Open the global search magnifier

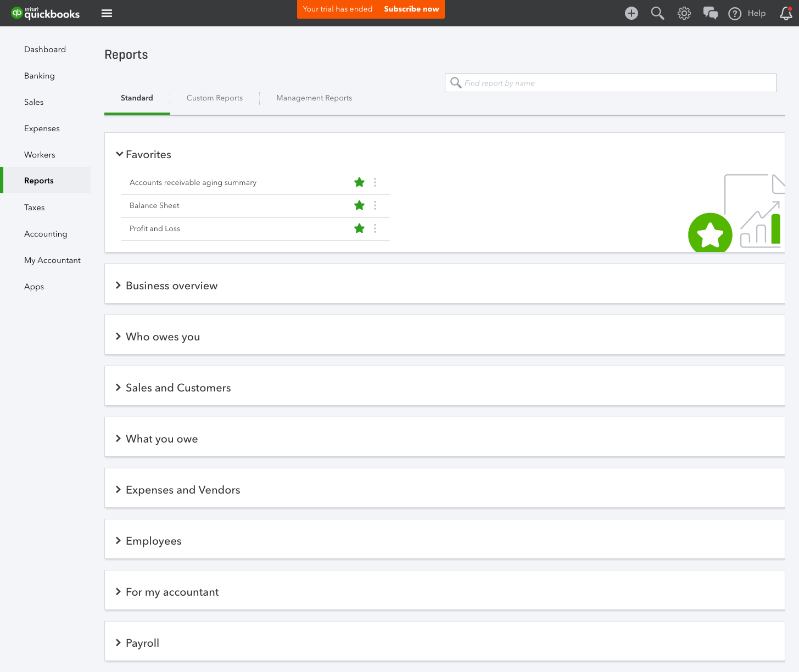click(x=657, y=13)
